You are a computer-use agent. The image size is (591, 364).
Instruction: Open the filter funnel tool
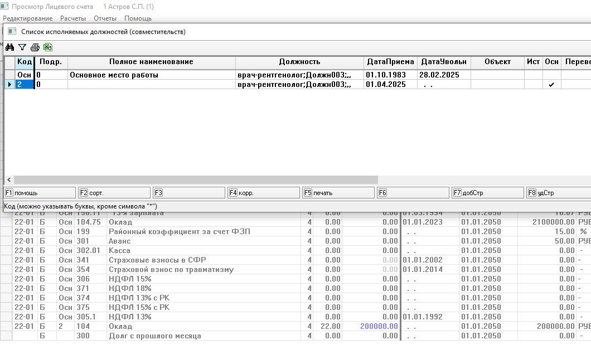(22, 47)
